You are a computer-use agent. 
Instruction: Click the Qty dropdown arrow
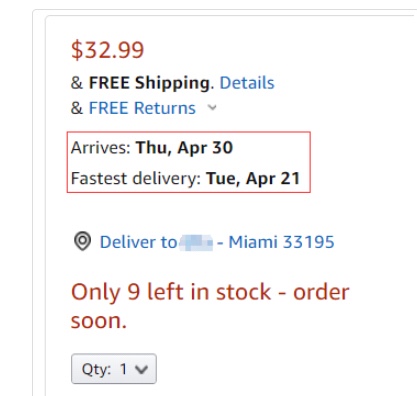pyautogui.click(x=142, y=369)
